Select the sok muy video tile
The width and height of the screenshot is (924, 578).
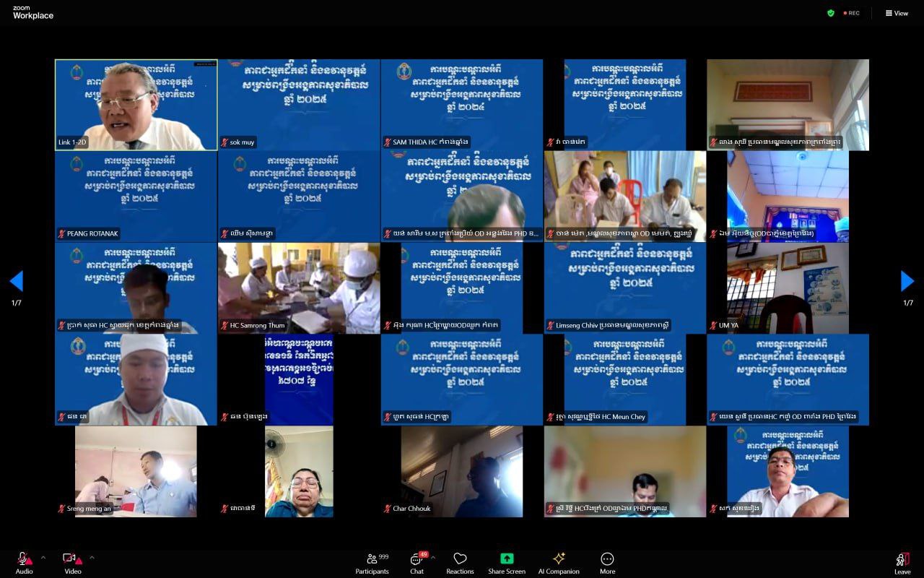(x=300, y=105)
